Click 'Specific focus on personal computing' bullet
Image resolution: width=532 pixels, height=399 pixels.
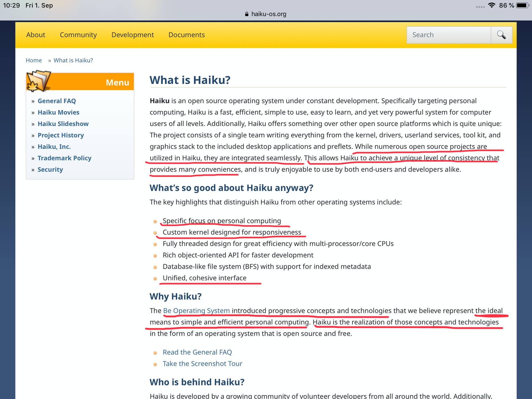point(222,221)
